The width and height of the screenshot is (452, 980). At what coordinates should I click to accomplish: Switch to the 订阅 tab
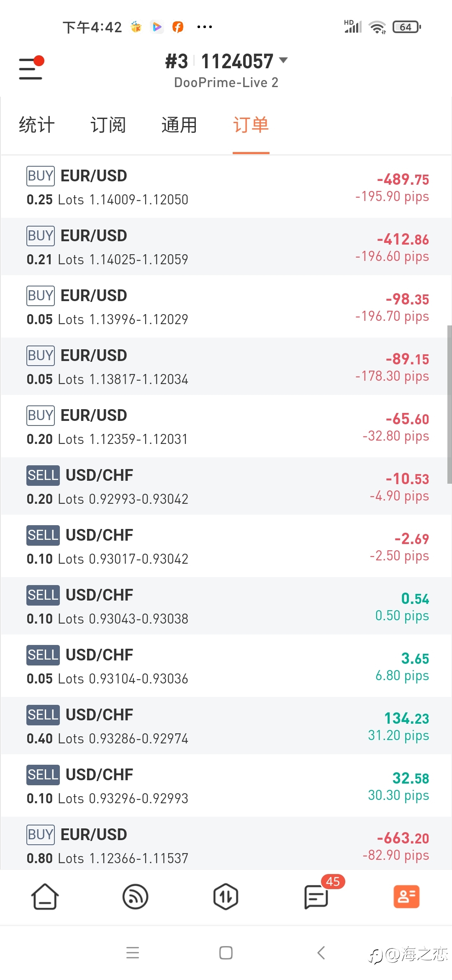point(108,125)
